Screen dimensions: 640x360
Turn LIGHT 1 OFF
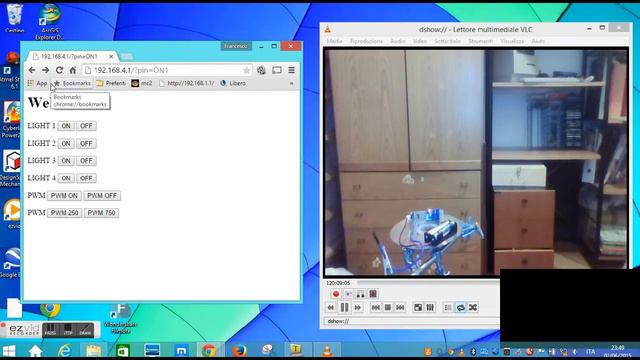tap(86, 126)
